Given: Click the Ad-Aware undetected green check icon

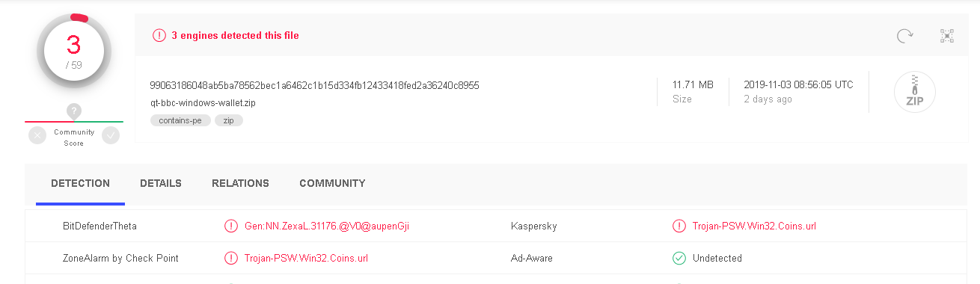Looking at the screenshot, I should [x=679, y=258].
